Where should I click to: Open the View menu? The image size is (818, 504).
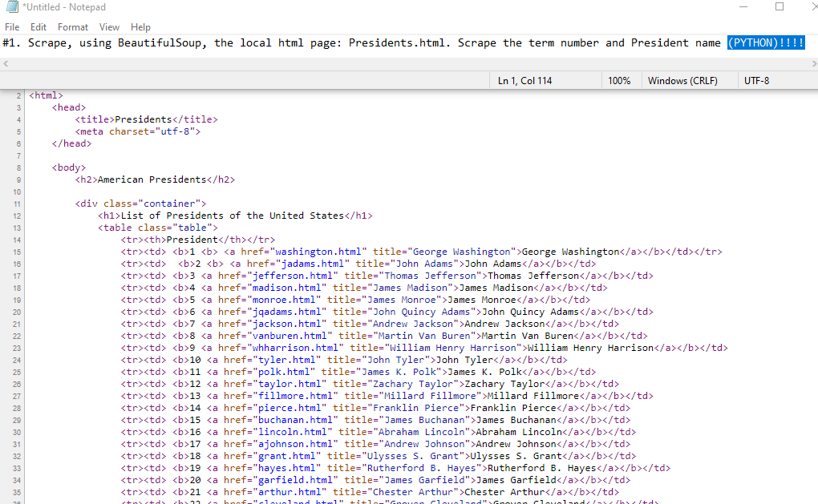tap(109, 26)
